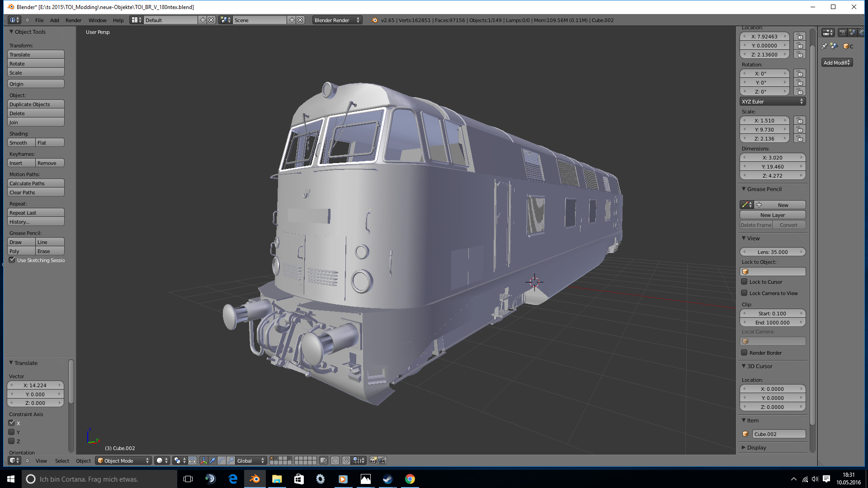The height and width of the screenshot is (488, 868).
Task: Expand the Display panel
Action: click(756, 447)
